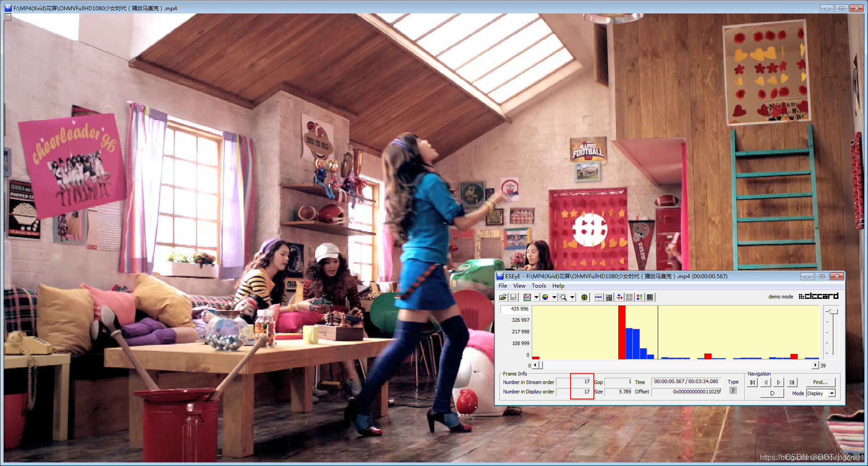Click the play button below navigation arrows
This screenshot has height=466, width=868.
coord(773,393)
